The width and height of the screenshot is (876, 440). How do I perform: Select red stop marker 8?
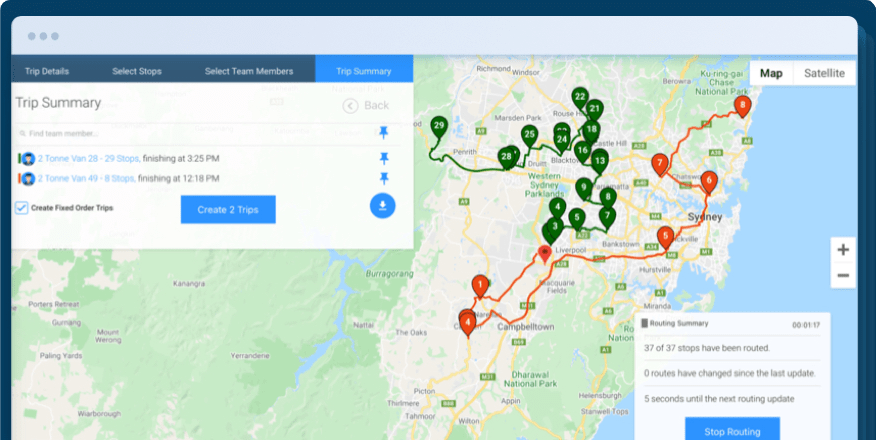pyautogui.click(x=742, y=107)
